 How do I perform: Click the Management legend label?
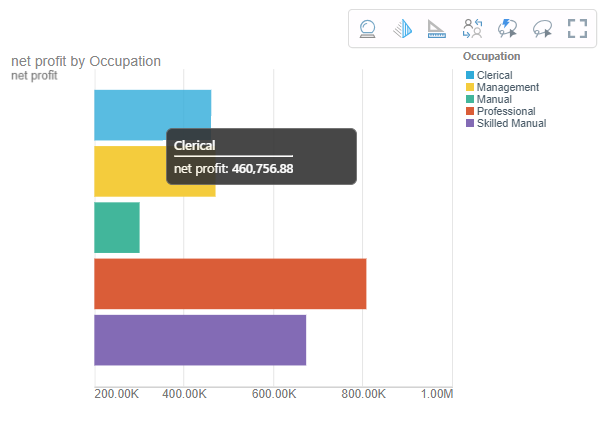[508, 88]
